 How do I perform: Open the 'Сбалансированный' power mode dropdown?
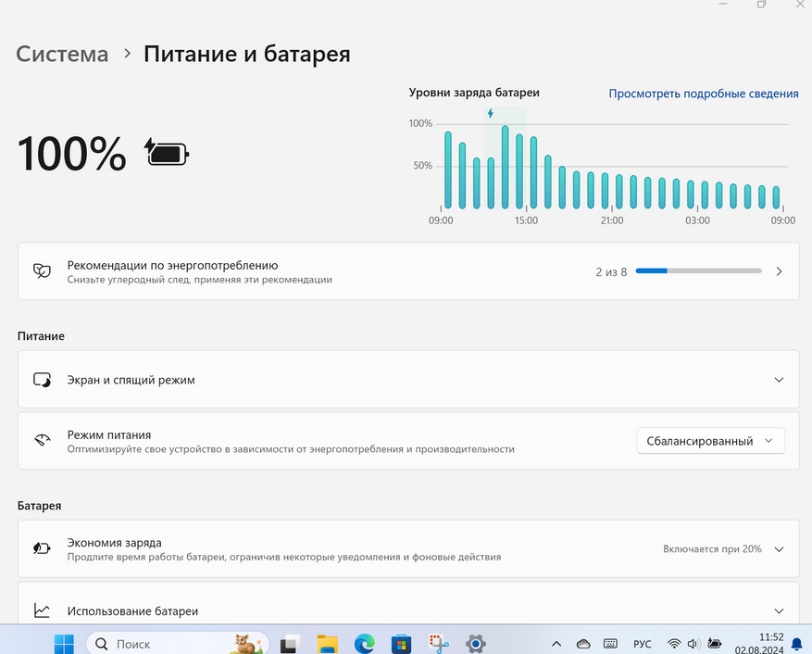coord(710,442)
